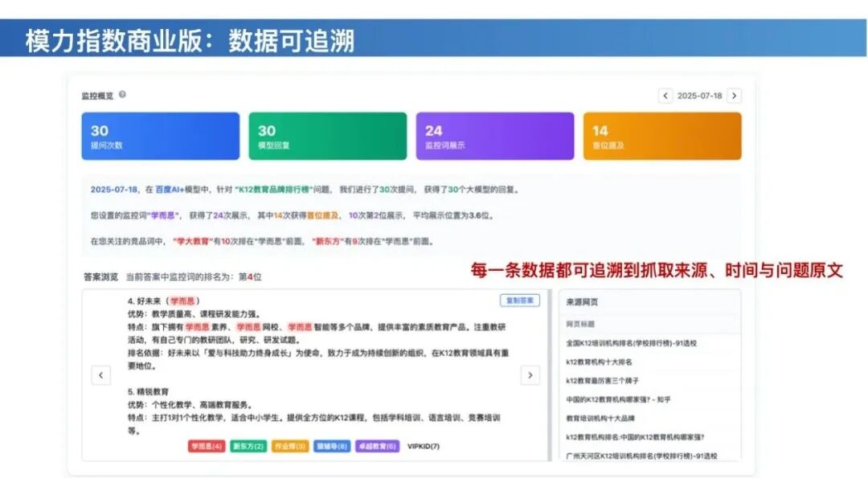Select the purple 卓越教育(6) tag
Viewport: 868px width, 478px height.
click(377, 446)
